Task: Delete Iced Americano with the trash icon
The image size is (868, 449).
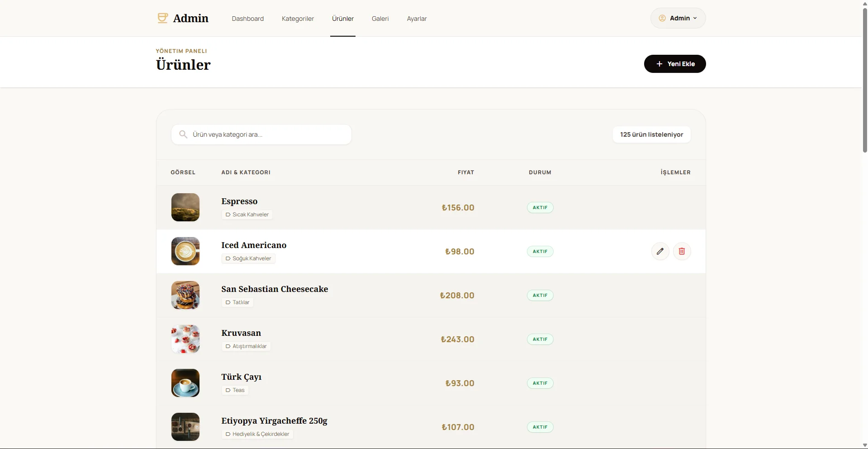Action: tap(682, 251)
